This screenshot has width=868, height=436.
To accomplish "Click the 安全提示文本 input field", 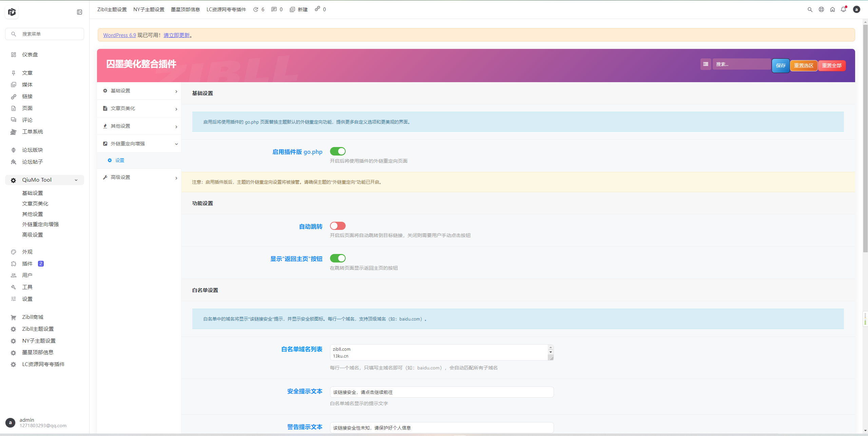I will click(x=441, y=392).
